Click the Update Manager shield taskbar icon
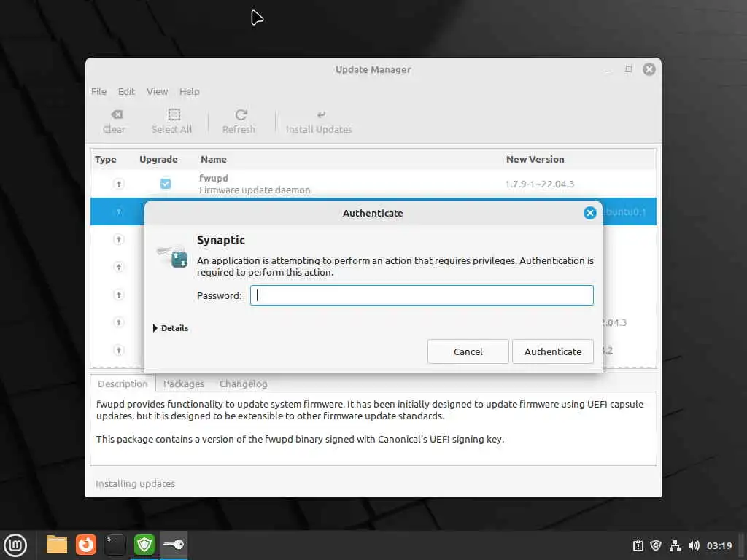Image resolution: width=747 pixels, height=560 pixels. tap(144, 545)
